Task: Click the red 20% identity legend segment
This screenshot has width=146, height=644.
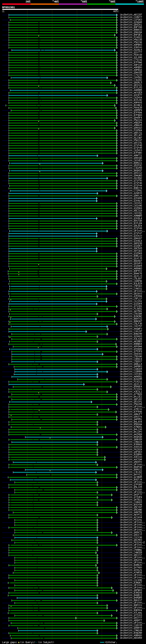Action: (16, 4)
